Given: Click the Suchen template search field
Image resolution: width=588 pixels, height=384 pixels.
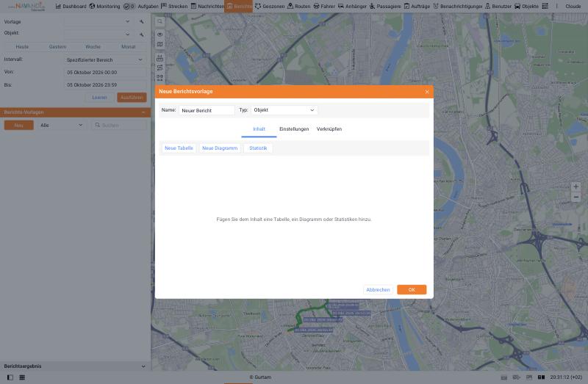Looking at the screenshot, I should pos(119,125).
